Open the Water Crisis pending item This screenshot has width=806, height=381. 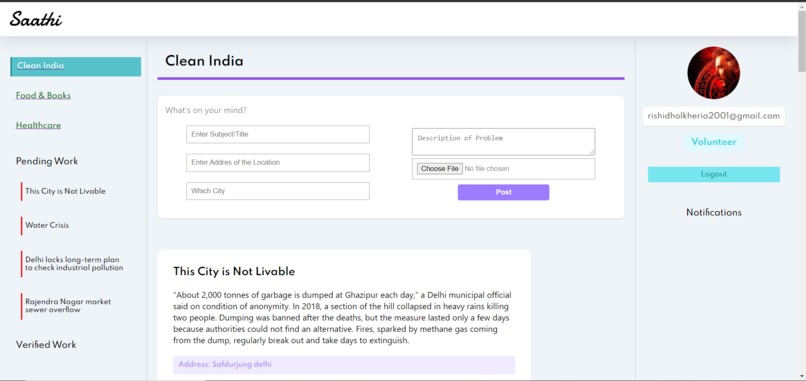[47, 225]
